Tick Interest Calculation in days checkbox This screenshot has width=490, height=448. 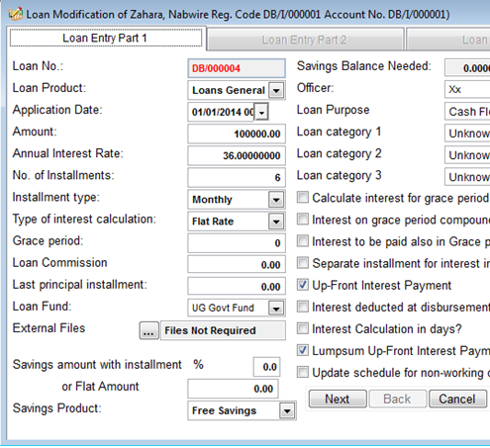303,328
